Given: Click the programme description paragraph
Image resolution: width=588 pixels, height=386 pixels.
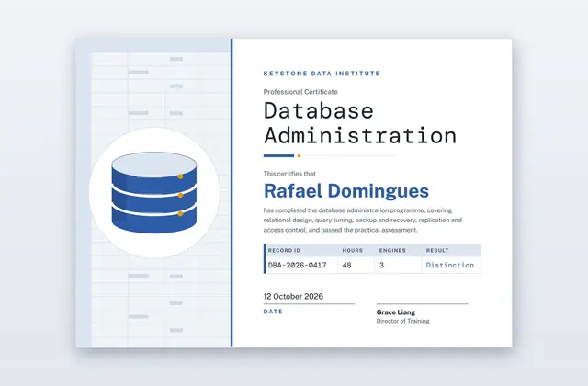Looking at the screenshot, I should click(363, 221).
